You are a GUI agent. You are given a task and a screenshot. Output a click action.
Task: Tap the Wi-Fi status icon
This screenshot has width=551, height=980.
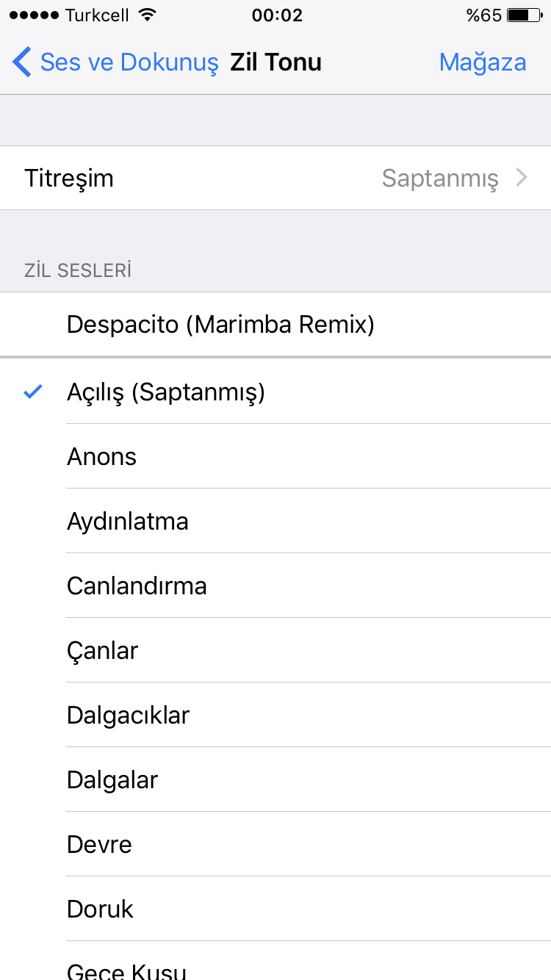click(x=148, y=15)
